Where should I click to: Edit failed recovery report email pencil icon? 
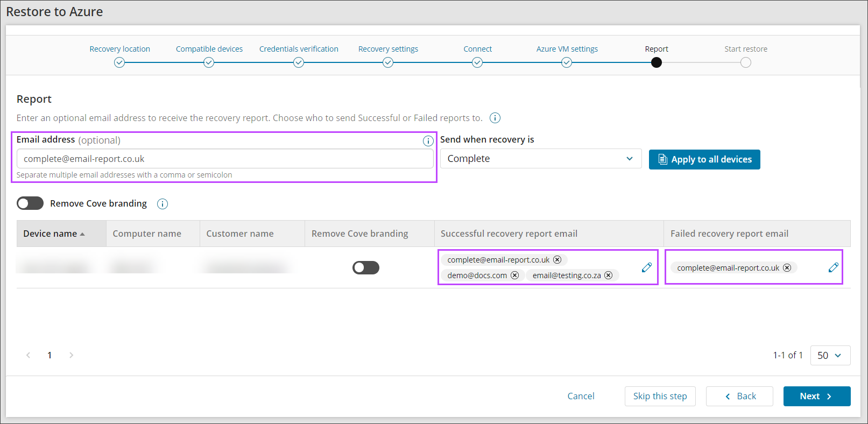point(833,267)
